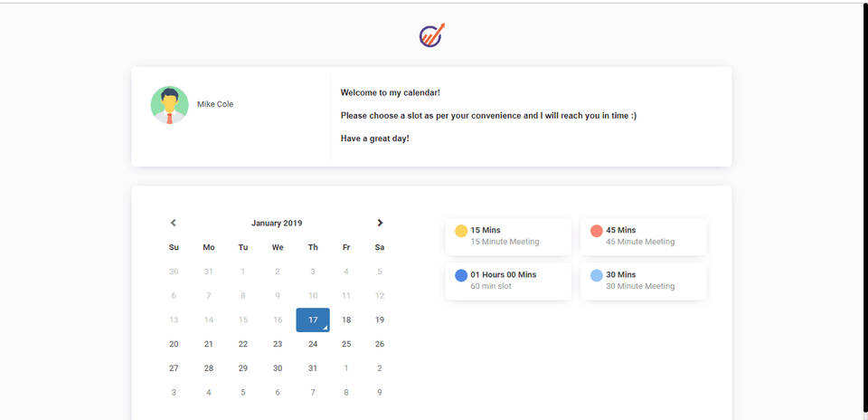Click the logo icon at top
Viewport: 868px width, 420px height.
[x=432, y=35]
